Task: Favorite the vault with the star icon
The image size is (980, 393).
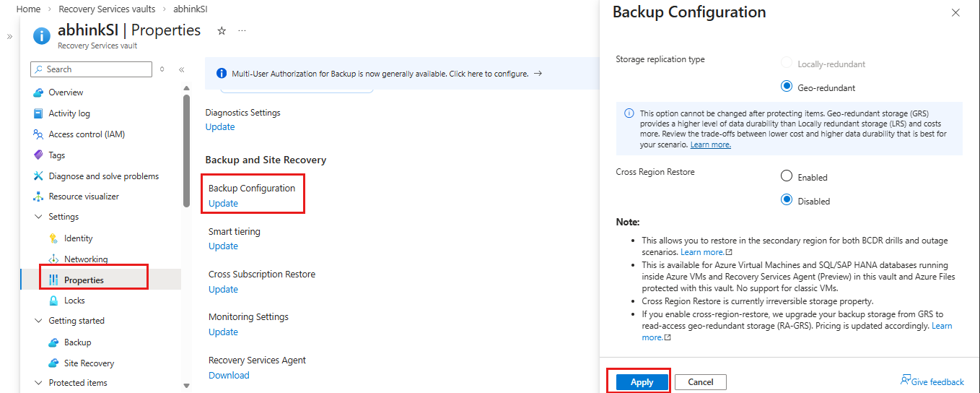Action: [x=222, y=31]
